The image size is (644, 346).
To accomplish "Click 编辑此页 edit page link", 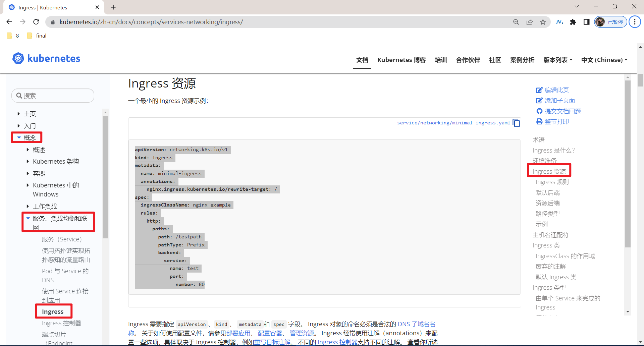I will 552,90.
